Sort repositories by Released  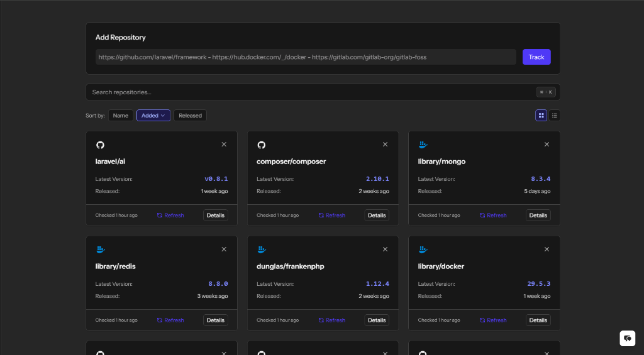pos(190,116)
